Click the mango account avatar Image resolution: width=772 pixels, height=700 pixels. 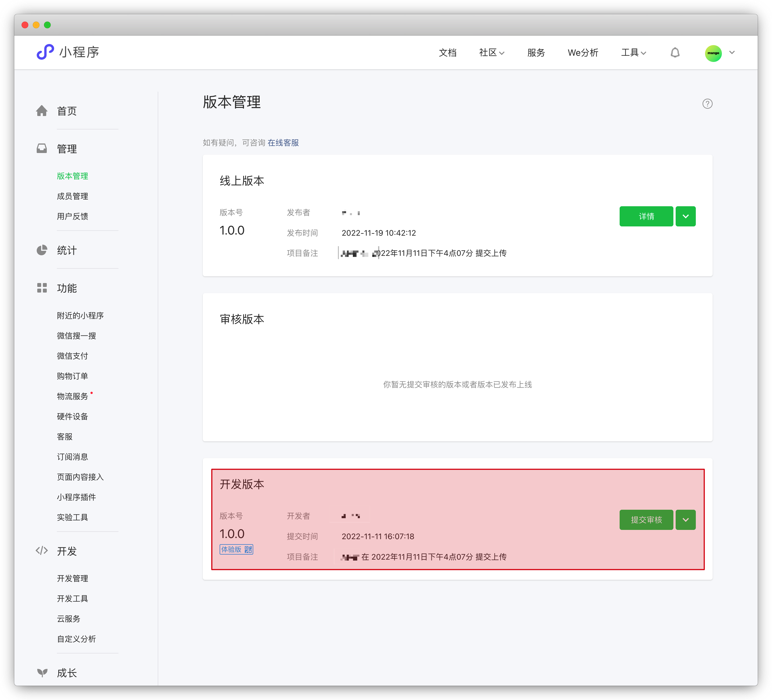[713, 53]
